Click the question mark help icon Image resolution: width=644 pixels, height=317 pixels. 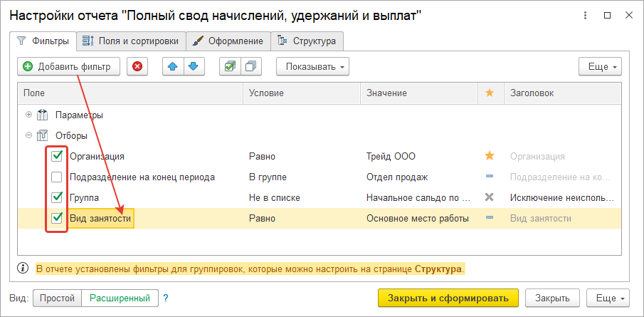point(166,298)
